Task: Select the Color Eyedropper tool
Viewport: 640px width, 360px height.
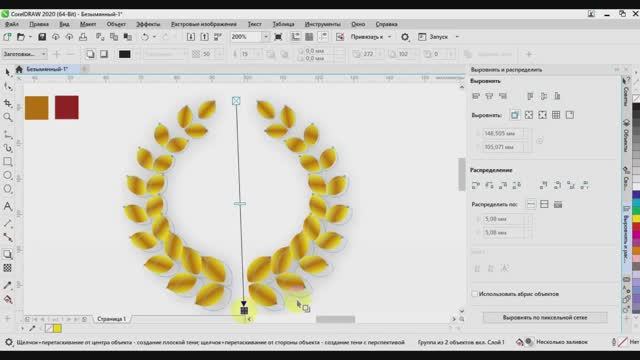Action: (7, 285)
